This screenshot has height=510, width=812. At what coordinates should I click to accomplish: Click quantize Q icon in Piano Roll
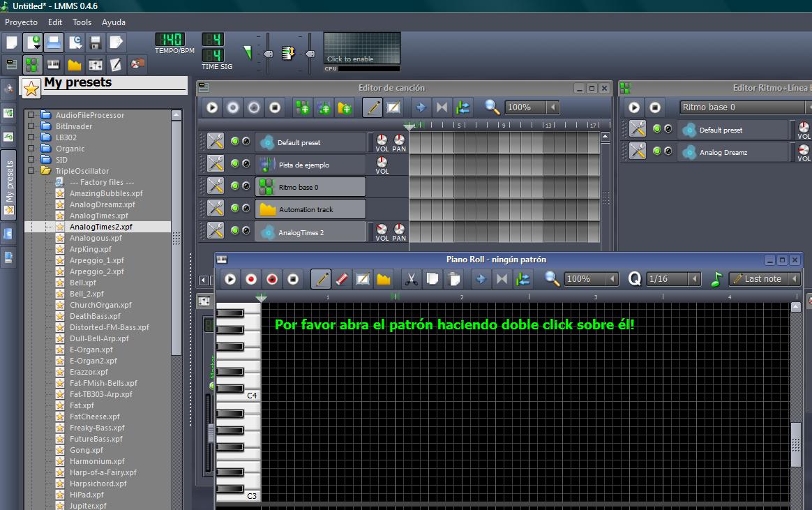click(634, 279)
